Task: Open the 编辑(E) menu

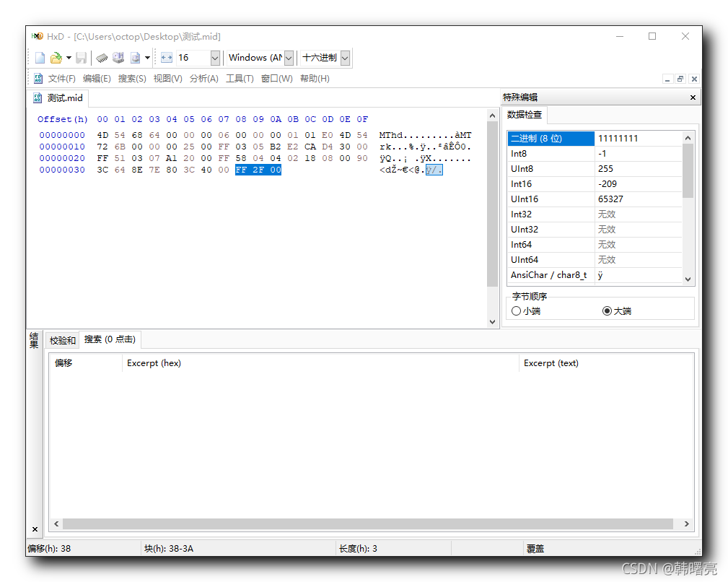Action: pyautogui.click(x=97, y=79)
